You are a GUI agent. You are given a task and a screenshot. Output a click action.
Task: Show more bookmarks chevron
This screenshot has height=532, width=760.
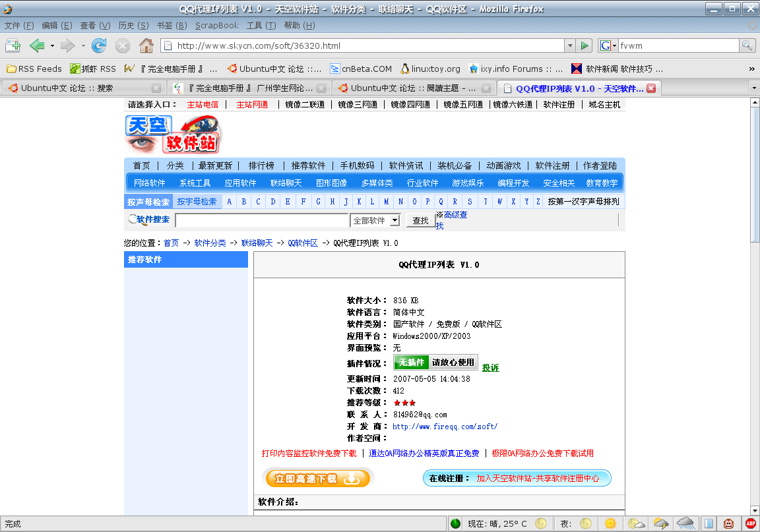pos(752,69)
